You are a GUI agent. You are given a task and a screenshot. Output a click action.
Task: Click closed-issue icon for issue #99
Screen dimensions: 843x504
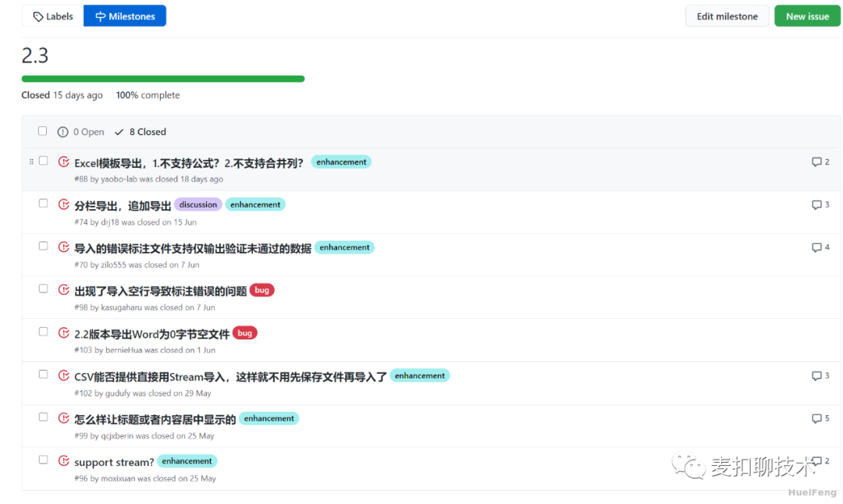pos(63,418)
